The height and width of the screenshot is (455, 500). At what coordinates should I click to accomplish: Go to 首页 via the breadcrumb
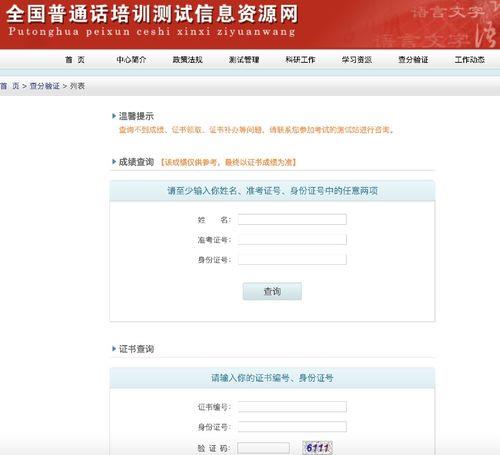(9, 86)
